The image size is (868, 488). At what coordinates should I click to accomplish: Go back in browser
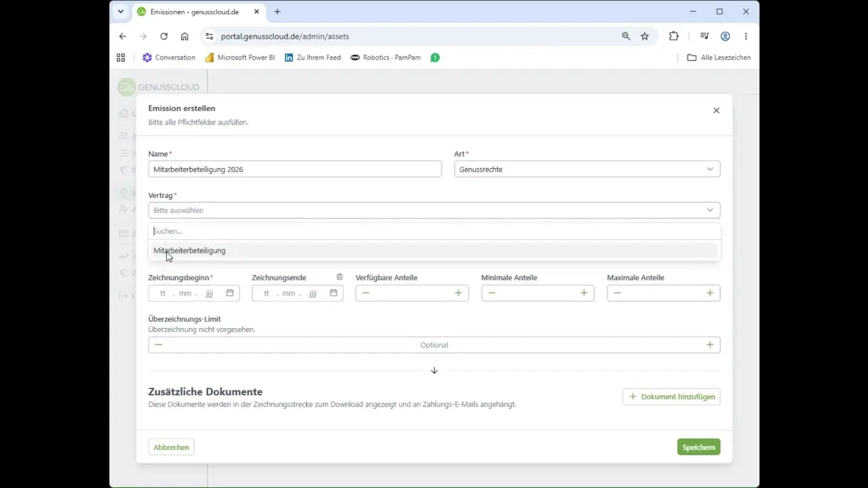point(123,37)
